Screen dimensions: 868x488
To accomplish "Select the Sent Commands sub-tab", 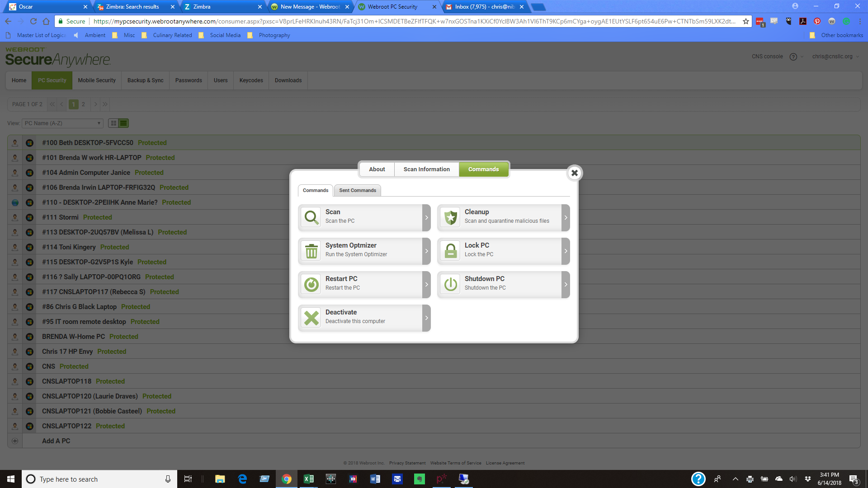I will point(358,191).
